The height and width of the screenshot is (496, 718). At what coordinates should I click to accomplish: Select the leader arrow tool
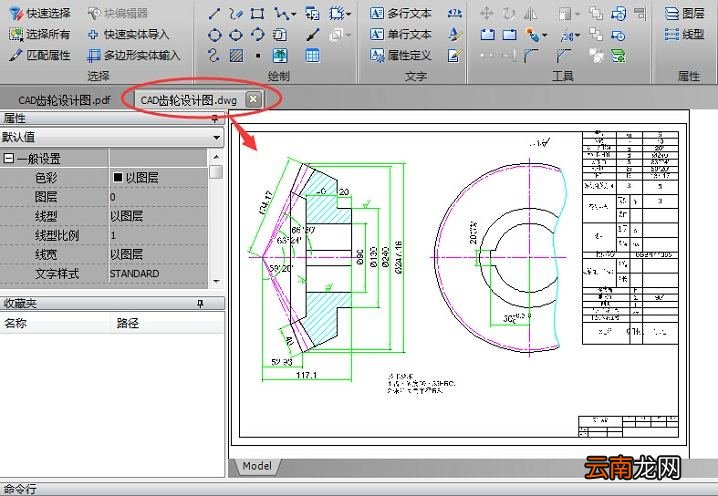pos(313,35)
